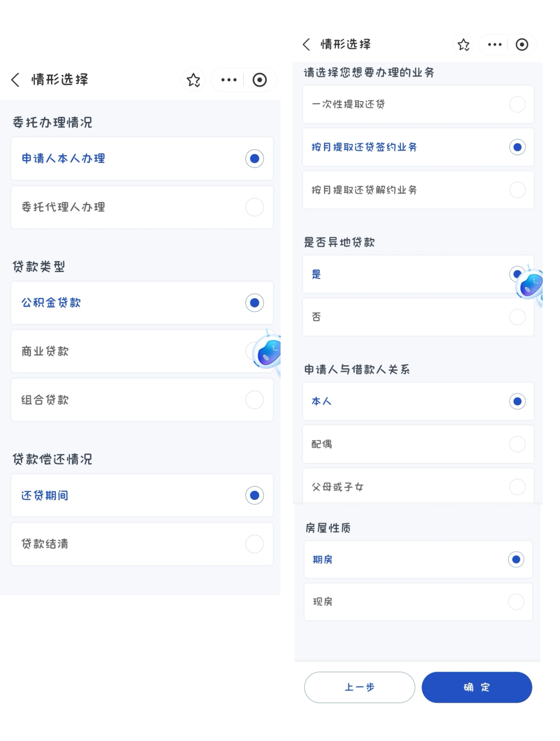Select 父母或子女 relationship option

point(418,487)
